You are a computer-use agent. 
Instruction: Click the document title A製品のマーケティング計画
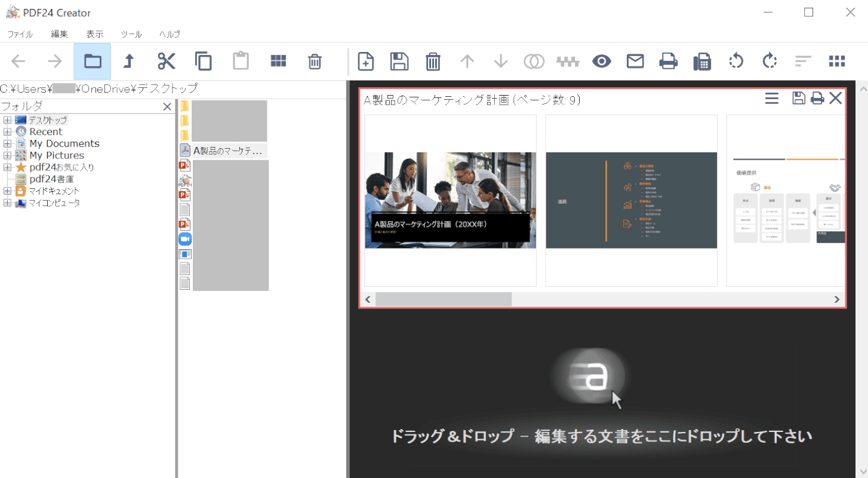(x=436, y=100)
